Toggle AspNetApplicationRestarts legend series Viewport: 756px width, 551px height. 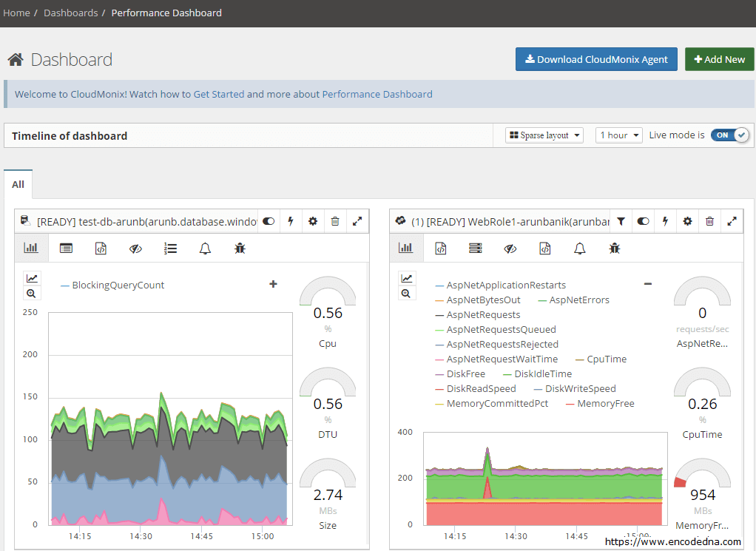(x=501, y=285)
